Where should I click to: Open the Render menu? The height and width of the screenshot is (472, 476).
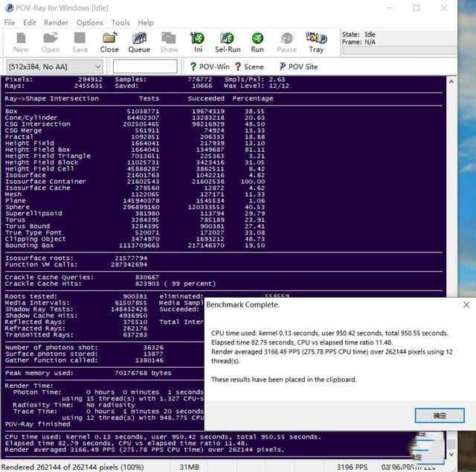(x=57, y=23)
